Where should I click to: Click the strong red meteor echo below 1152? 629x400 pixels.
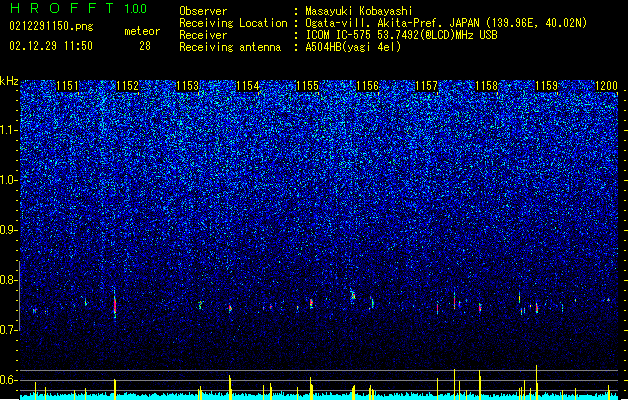[115, 306]
